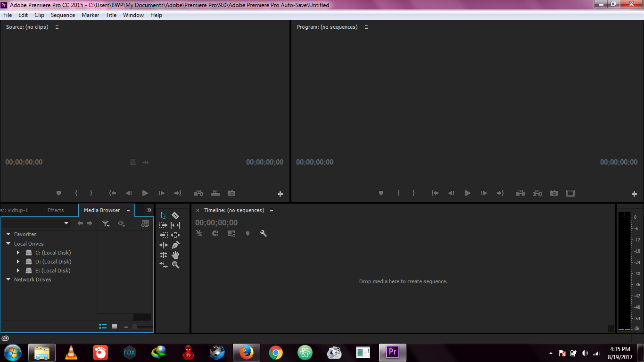Open the Ingest settings icon in Media Browser
The width and height of the screenshot is (644, 362).
coord(145,224)
